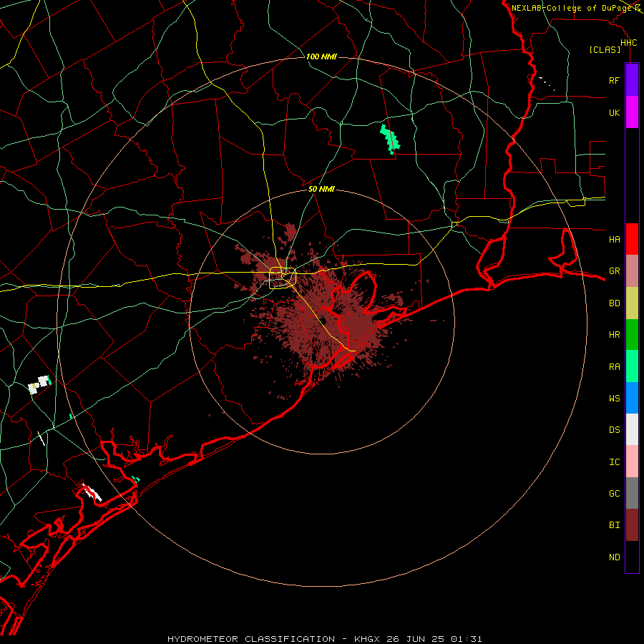Click the DS legend label
644x644 pixels.
click(x=615, y=430)
